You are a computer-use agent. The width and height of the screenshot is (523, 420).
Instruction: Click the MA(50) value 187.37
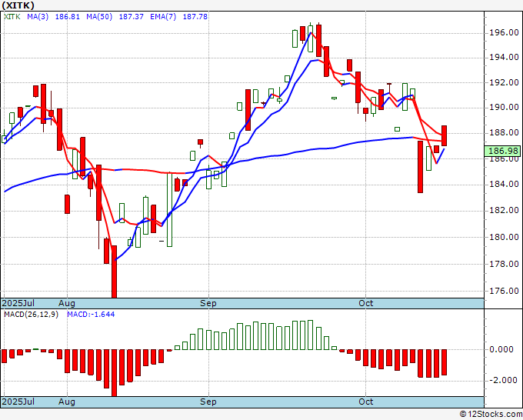pos(131,17)
